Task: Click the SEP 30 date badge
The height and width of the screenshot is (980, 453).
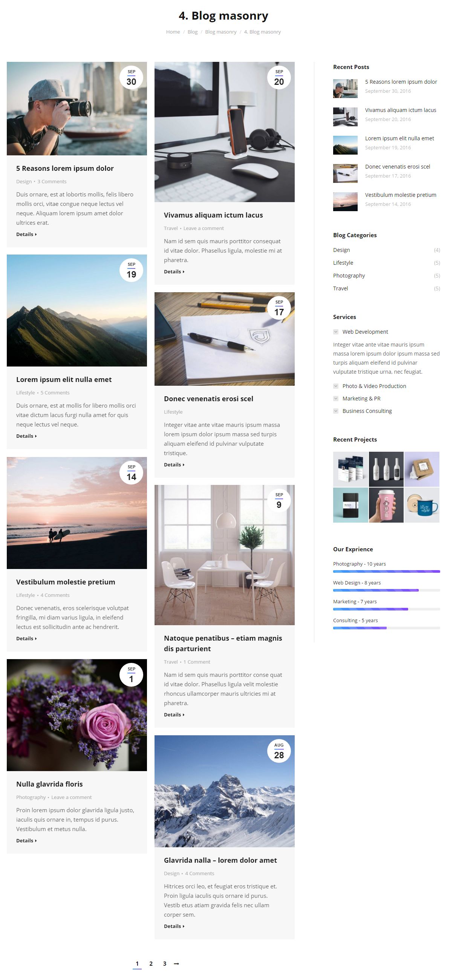Action: [x=131, y=78]
